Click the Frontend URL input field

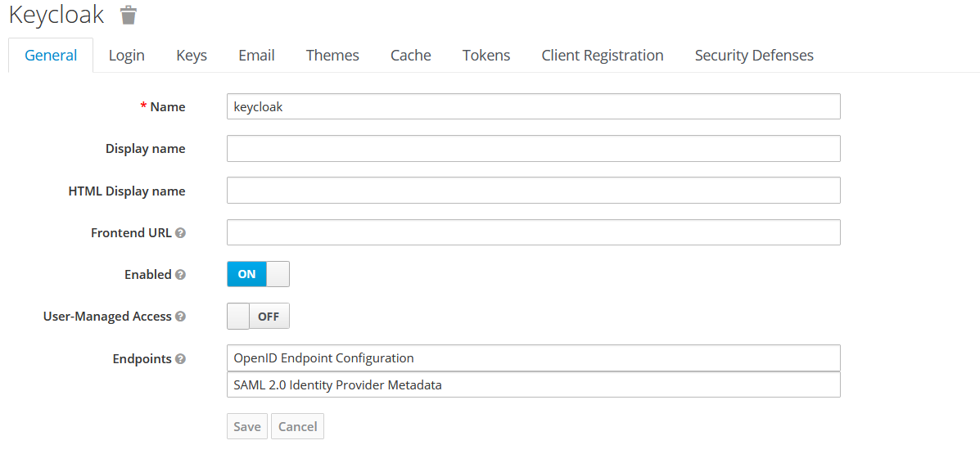tap(533, 231)
